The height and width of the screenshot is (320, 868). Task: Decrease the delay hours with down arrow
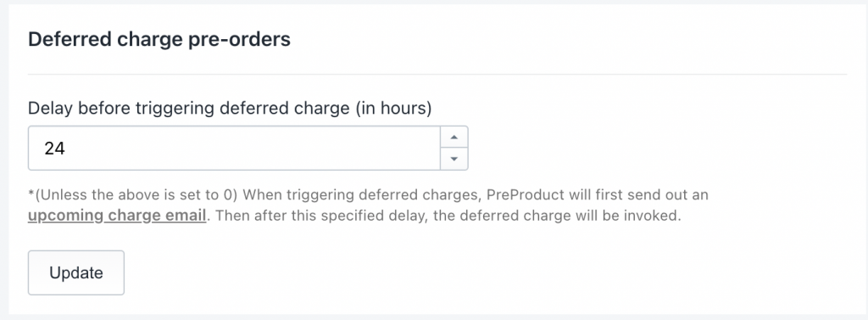454,159
